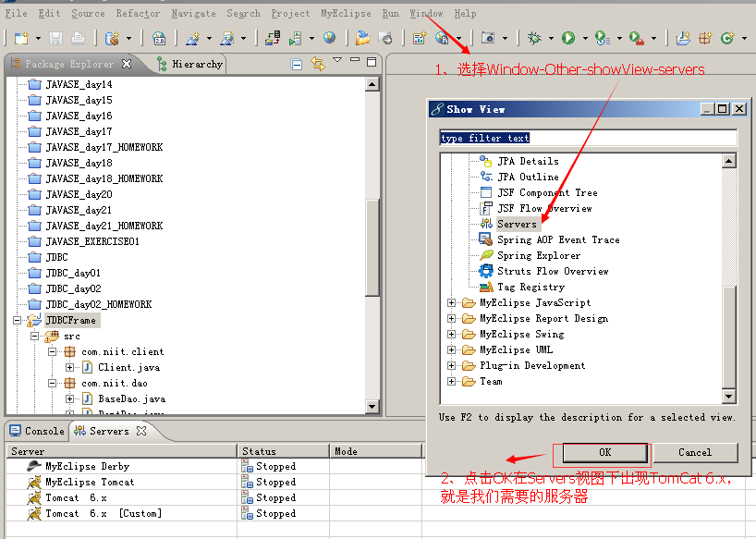This screenshot has width=756, height=539.
Task: Click the Debug bug toolbar icon
Action: pos(534,38)
